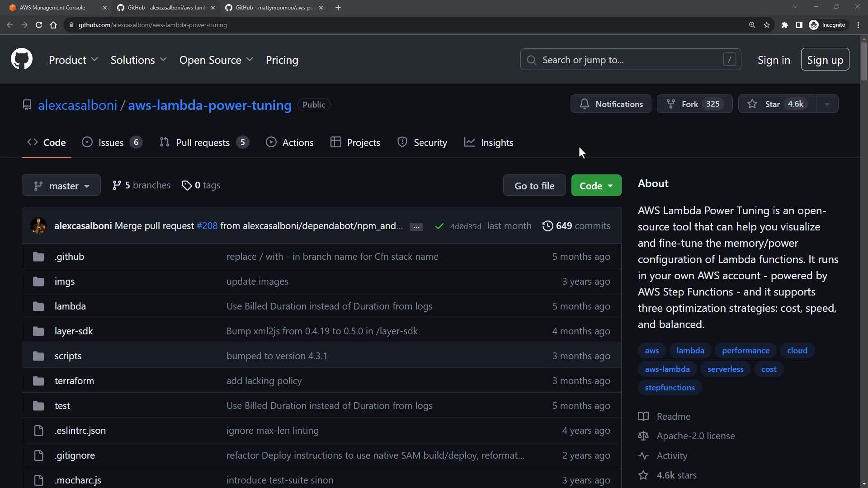
Task: Expand the Product navigation menu
Action: pyautogui.click(x=73, y=60)
